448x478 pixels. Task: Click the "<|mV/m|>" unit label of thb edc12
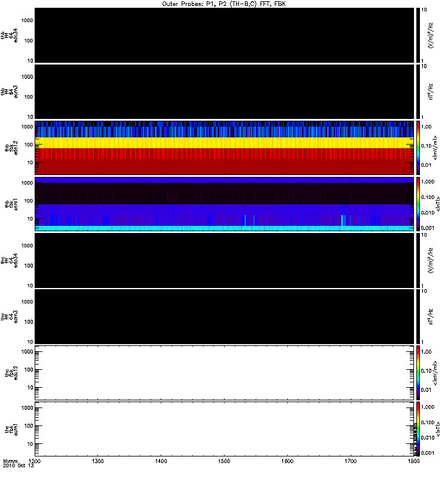(435, 148)
